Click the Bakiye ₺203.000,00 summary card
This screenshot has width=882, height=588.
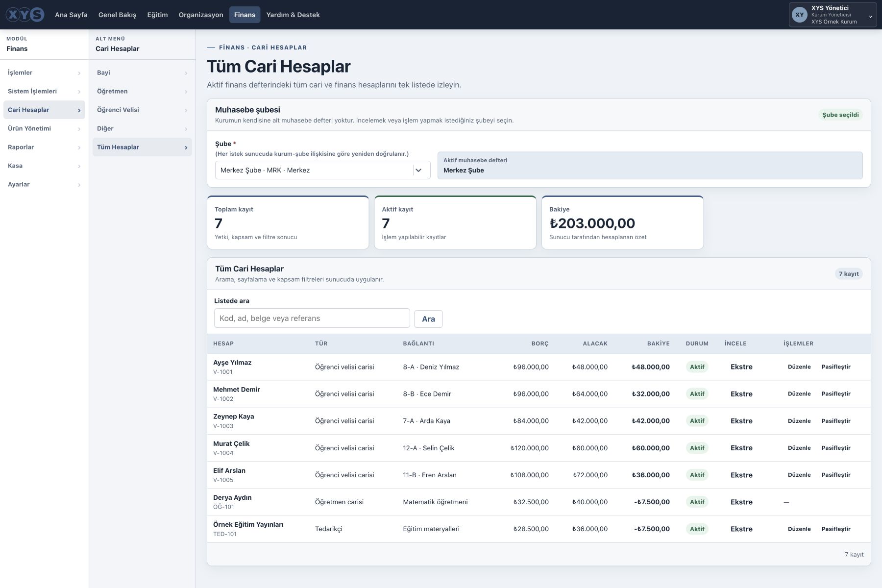coord(622,222)
